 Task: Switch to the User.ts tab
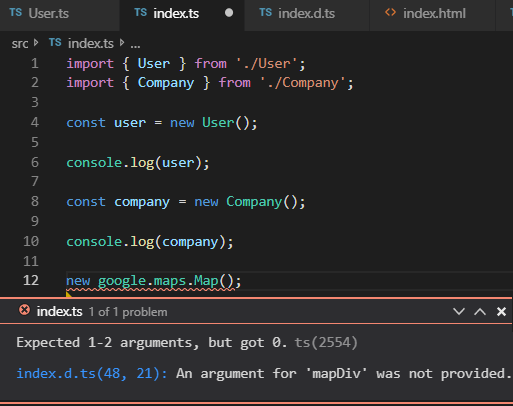pos(59,14)
